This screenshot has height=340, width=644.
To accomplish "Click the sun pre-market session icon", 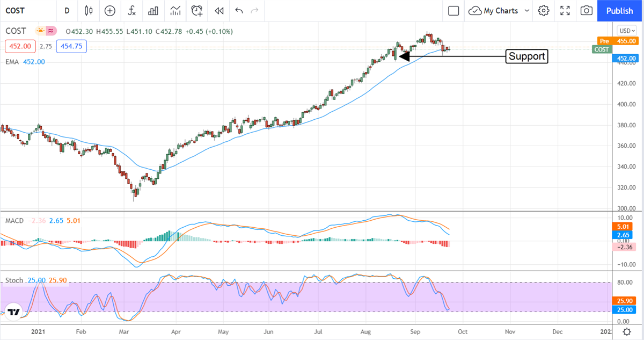I will [x=40, y=31].
